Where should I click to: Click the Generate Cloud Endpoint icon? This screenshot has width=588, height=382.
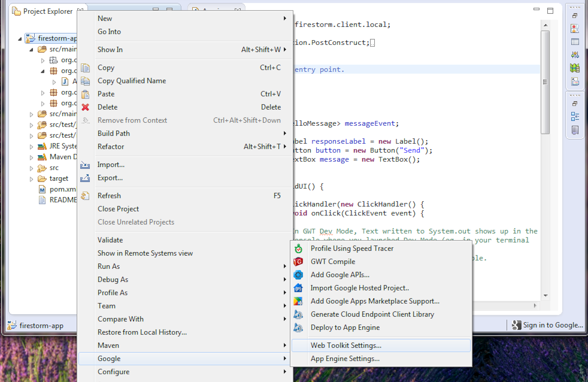coord(299,314)
